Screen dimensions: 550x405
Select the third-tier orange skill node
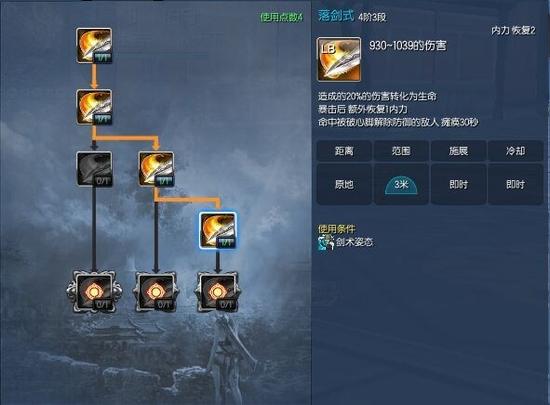pyautogui.click(x=156, y=169)
